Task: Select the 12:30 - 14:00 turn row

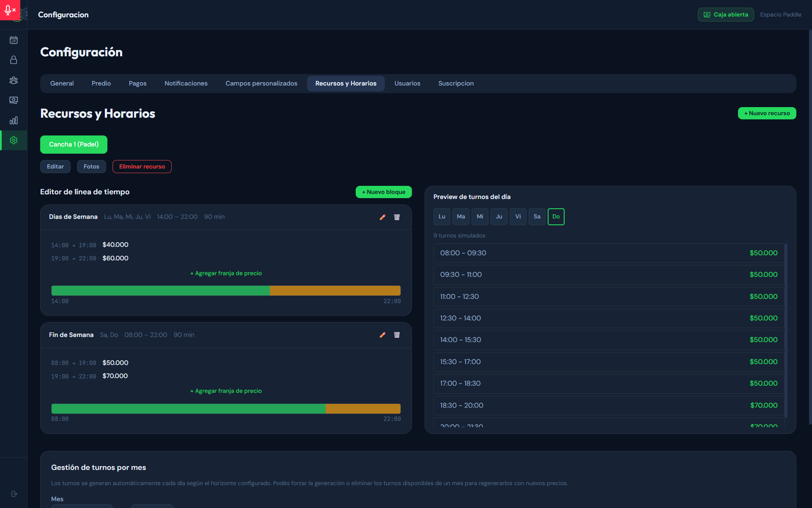Action: [x=609, y=318]
